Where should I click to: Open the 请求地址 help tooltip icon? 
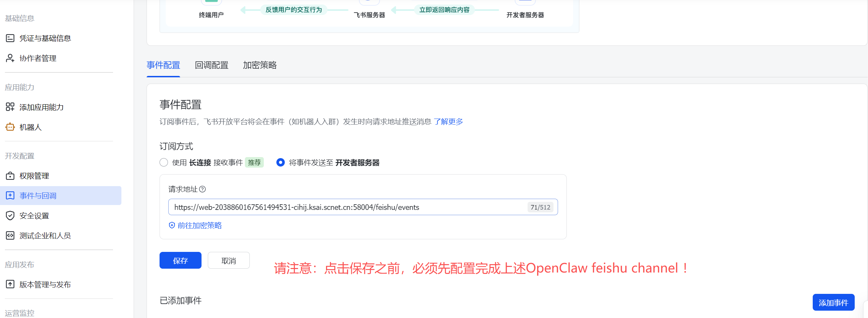[x=203, y=189]
